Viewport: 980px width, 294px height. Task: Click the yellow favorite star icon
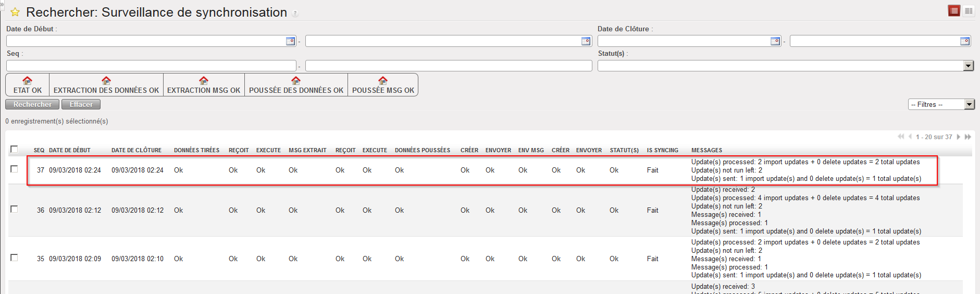[15, 12]
